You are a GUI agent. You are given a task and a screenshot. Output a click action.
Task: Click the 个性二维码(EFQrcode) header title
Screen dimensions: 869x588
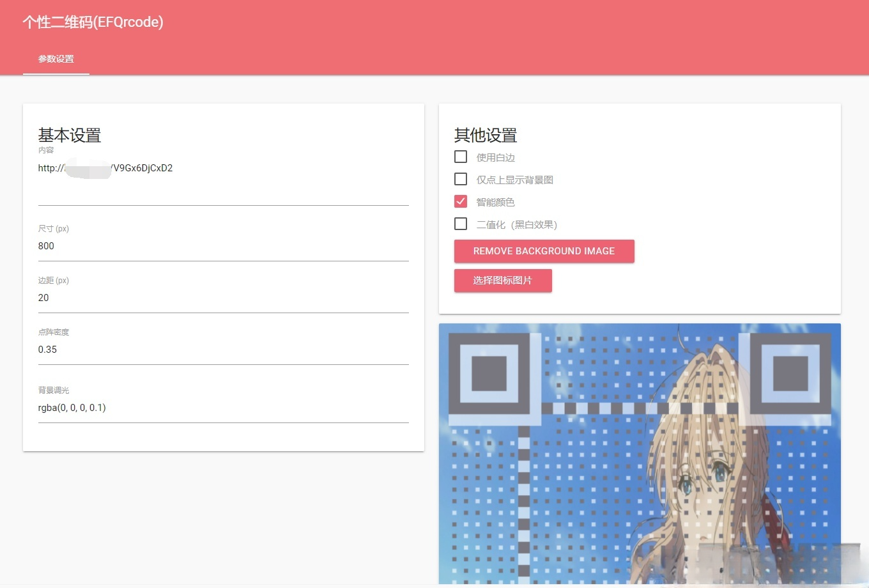pyautogui.click(x=93, y=22)
